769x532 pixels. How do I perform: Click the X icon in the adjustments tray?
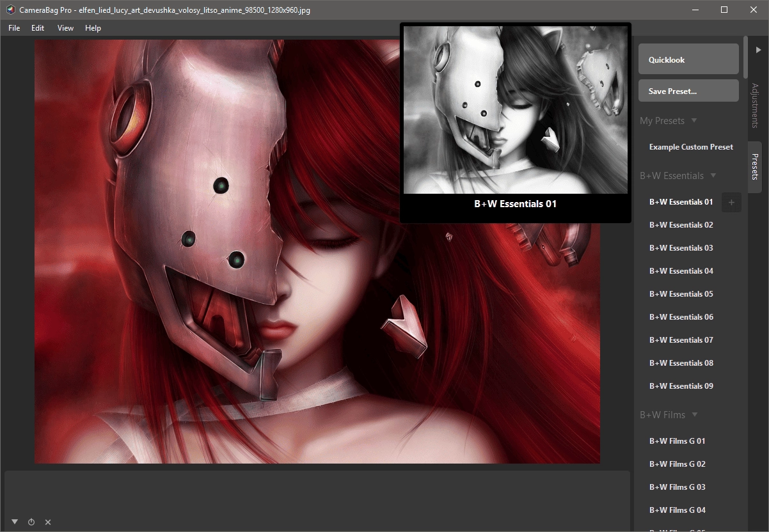(48, 522)
